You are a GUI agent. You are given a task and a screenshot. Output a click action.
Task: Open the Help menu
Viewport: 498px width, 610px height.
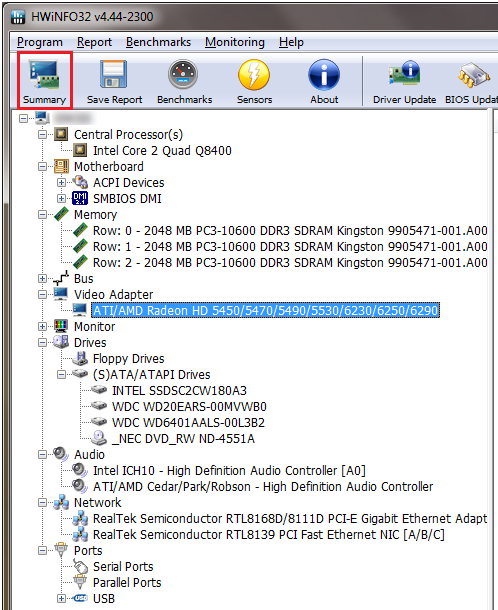tap(291, 42)
